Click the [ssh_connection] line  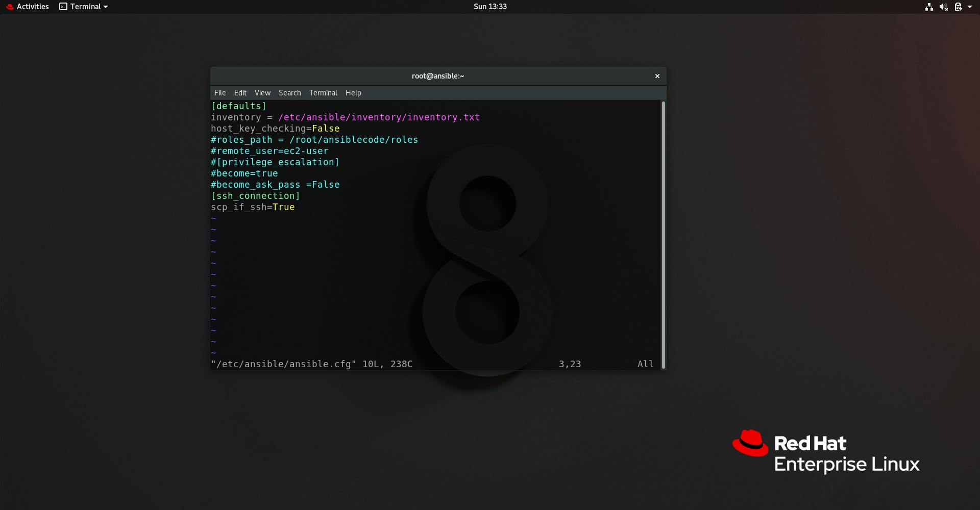[255, 196]
